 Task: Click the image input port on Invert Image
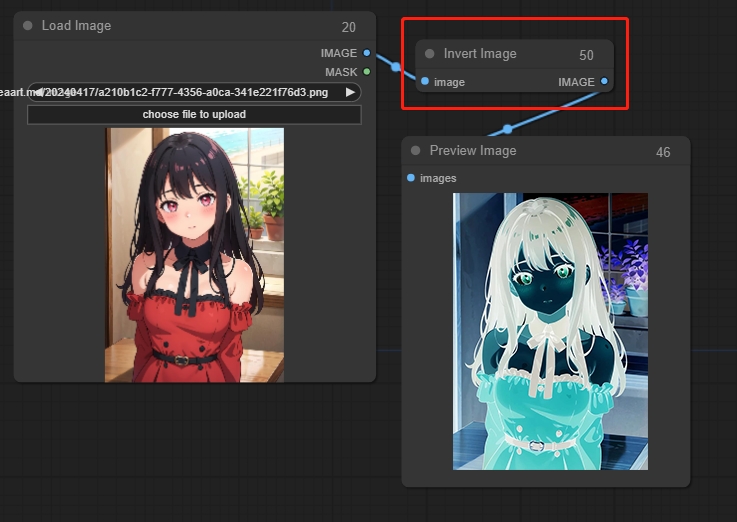425,82
